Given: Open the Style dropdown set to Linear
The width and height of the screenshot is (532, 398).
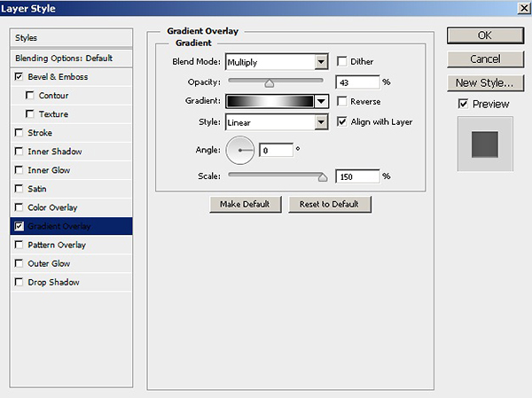Looking at the screenshot, I should [x=321, y=121].
